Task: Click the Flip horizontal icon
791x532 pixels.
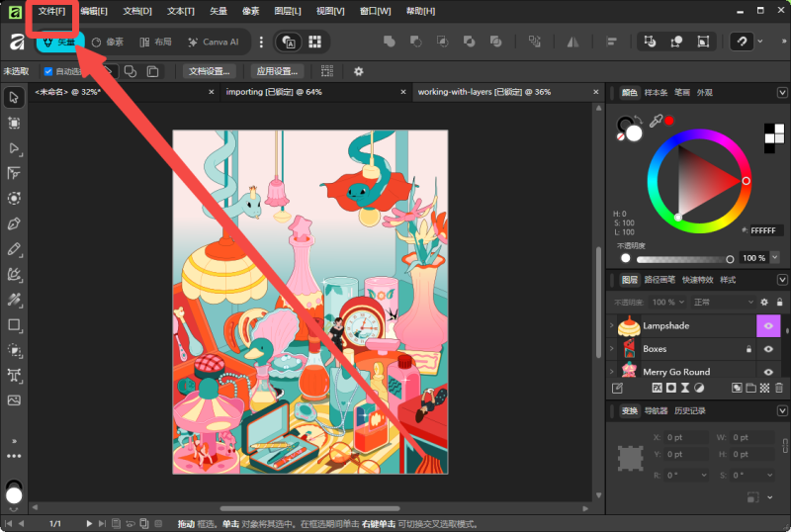Action: click(572, 42)
